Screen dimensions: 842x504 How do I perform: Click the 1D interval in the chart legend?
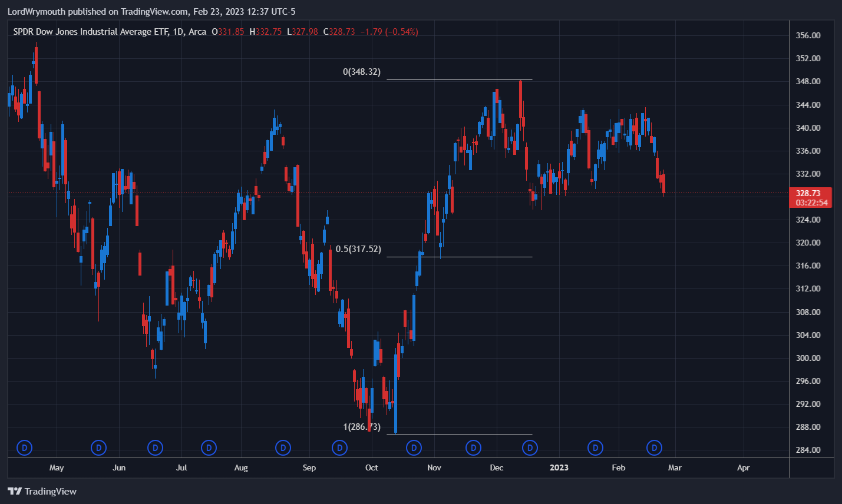[178, 32]
